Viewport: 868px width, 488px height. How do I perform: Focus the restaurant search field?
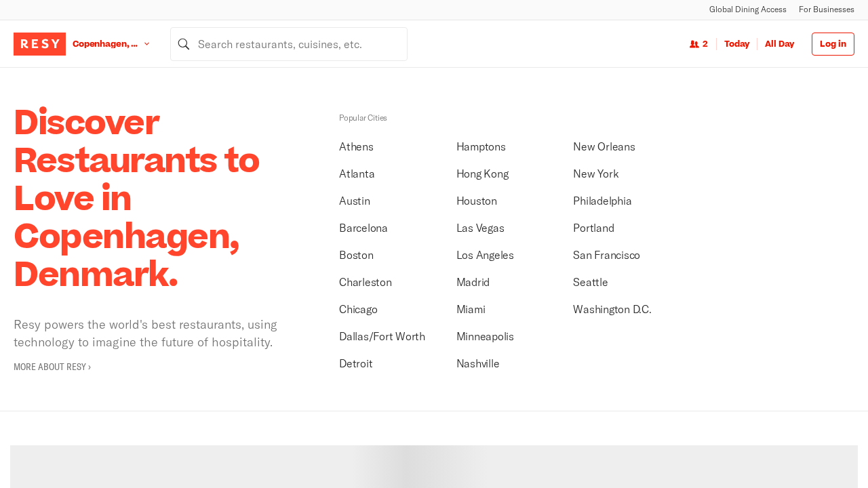click(289, 44)
